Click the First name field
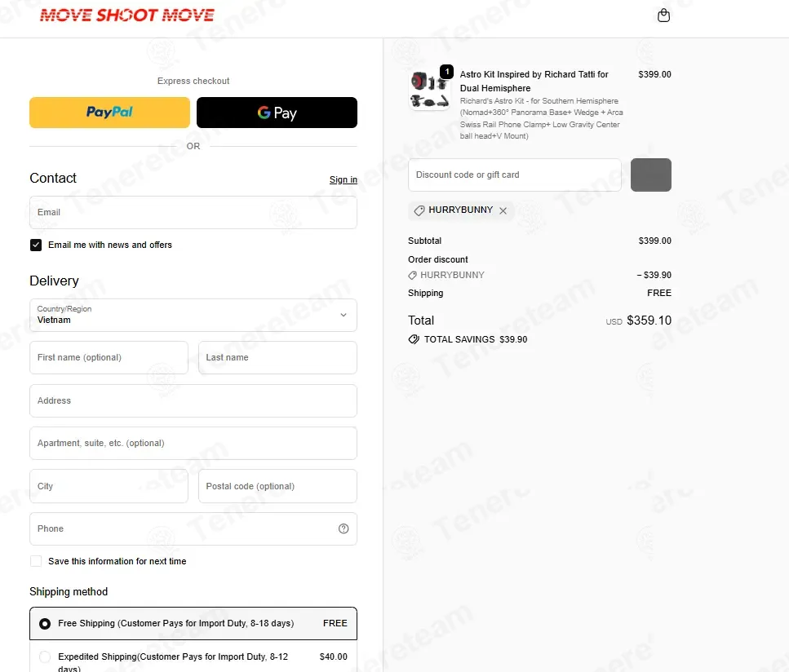The width and height of the screenshot is (789, 672). 109,358
